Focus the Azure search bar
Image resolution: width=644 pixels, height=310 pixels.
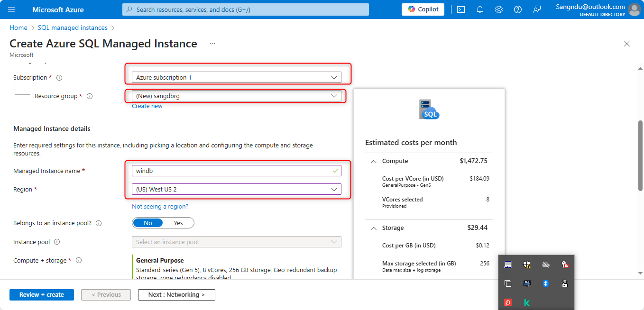[x=246, y=9]
